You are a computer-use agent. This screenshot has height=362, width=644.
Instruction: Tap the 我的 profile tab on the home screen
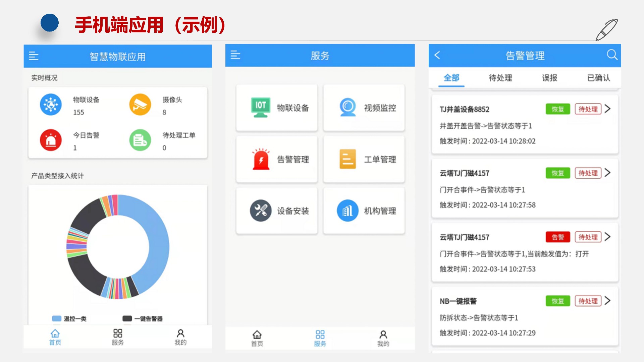click(x=180, y=337)
